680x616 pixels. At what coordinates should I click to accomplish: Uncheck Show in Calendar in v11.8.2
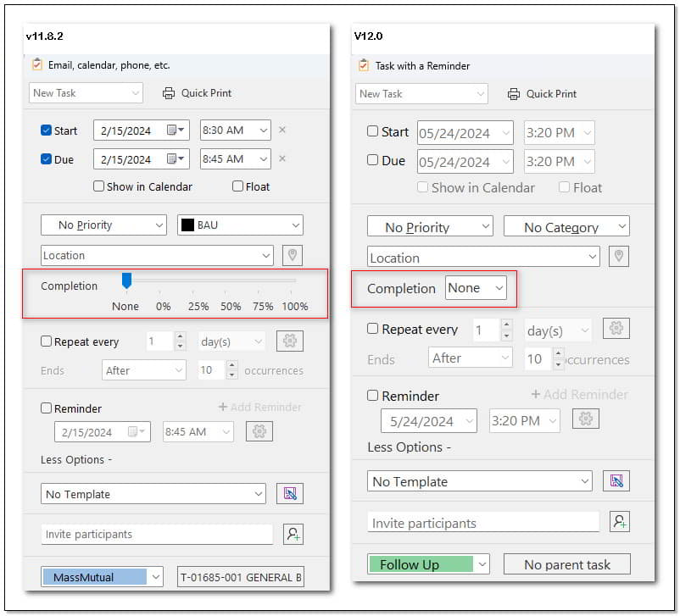click(100, 186)
